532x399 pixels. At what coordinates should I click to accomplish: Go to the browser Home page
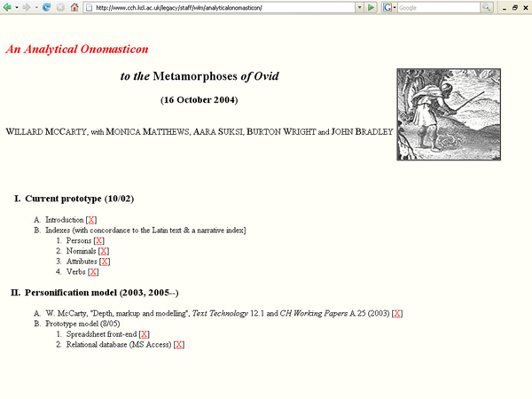pos(74,7)
